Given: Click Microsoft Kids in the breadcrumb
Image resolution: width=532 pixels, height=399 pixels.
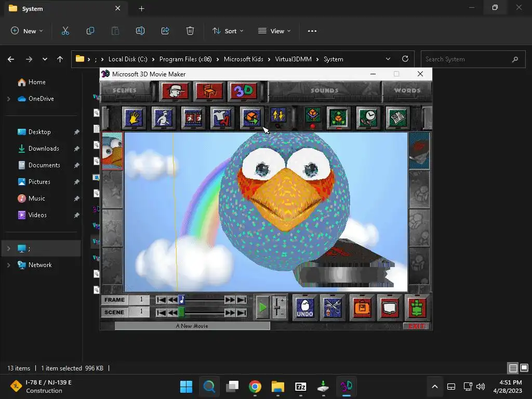Looking at the screenshot, I should pos(243,59).
